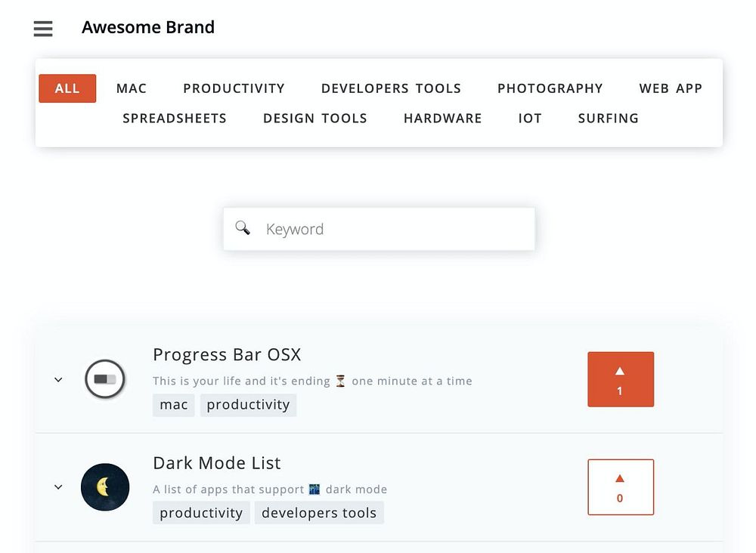Click developers tools tag on Dark Mode List
This screenshot has height=553, width=756.
[x=319, y=513]
